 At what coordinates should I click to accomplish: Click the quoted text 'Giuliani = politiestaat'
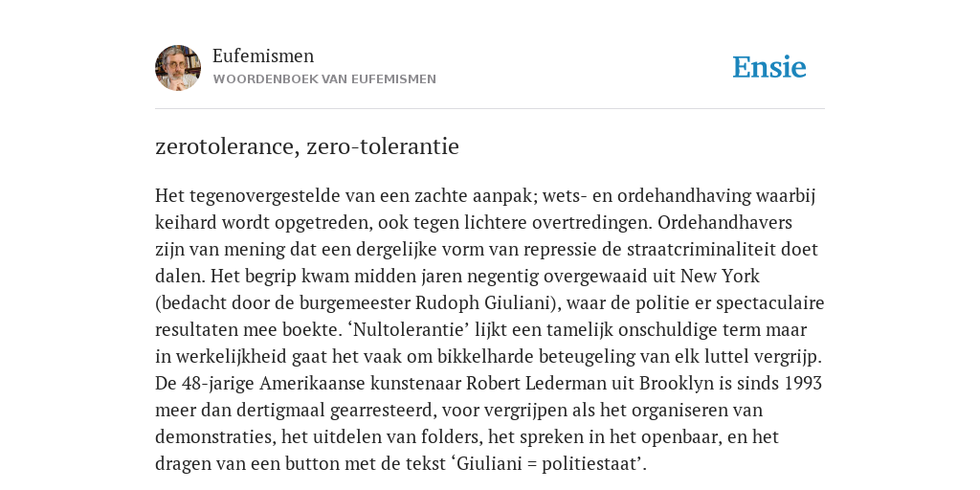coord(546,464)
